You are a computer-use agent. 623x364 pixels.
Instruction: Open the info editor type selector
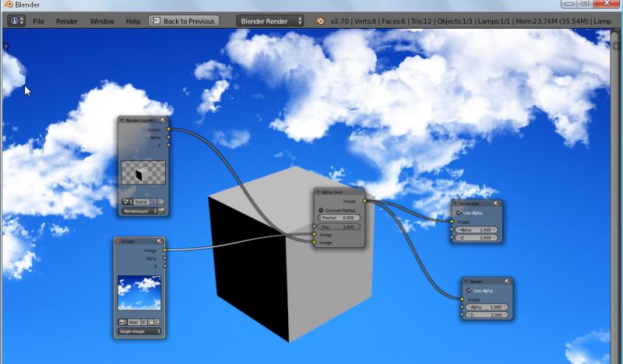pyautogui.click(x=16, y=21)
